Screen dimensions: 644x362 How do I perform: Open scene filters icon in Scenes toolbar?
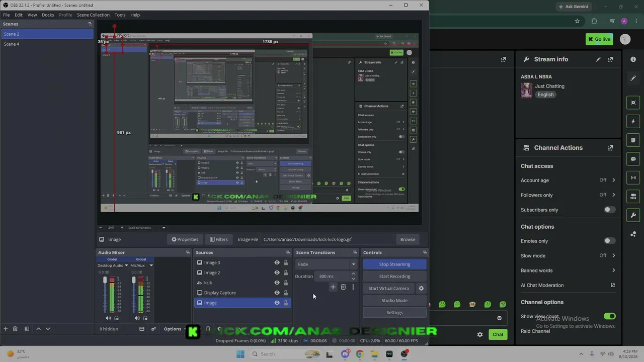(x=27, y=329)
